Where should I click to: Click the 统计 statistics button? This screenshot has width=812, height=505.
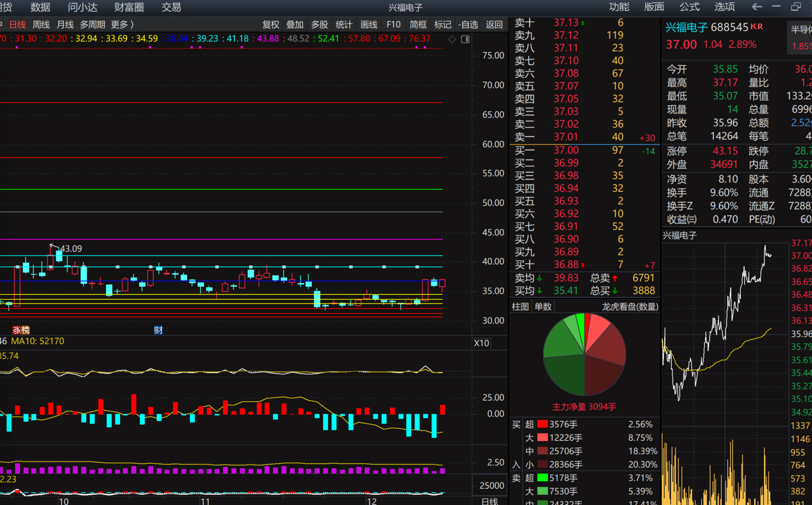coord(344,25)
